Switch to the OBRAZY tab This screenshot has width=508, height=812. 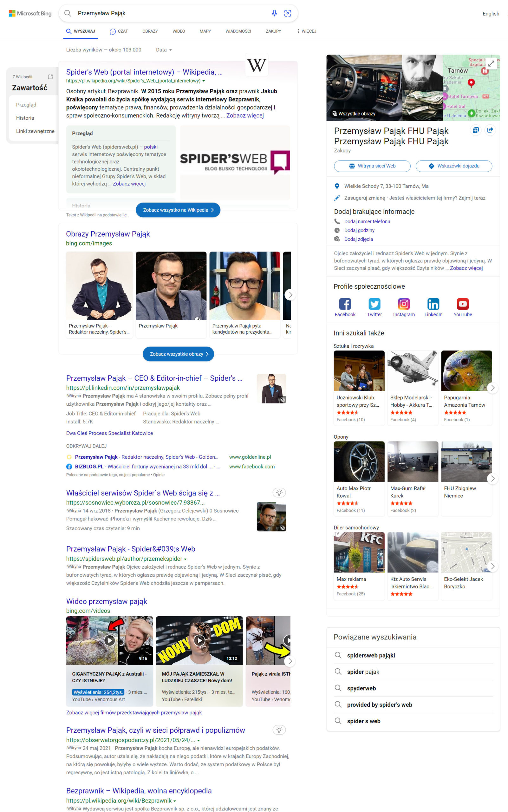150,31
